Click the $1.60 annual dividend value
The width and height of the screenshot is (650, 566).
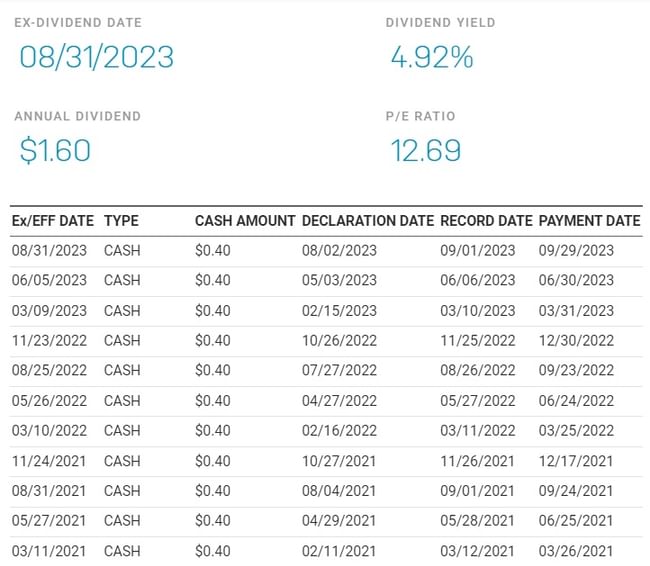click(56, 151)
